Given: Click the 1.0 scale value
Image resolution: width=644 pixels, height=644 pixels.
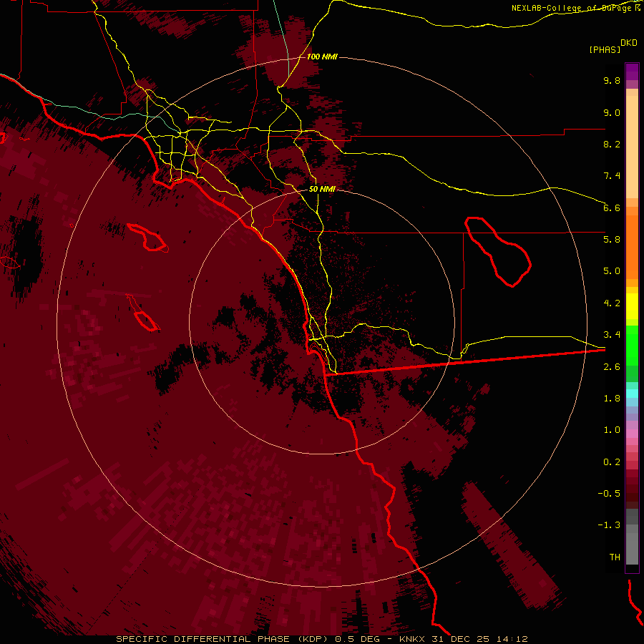Looking at the screenshot, I should tap(612, 430).
